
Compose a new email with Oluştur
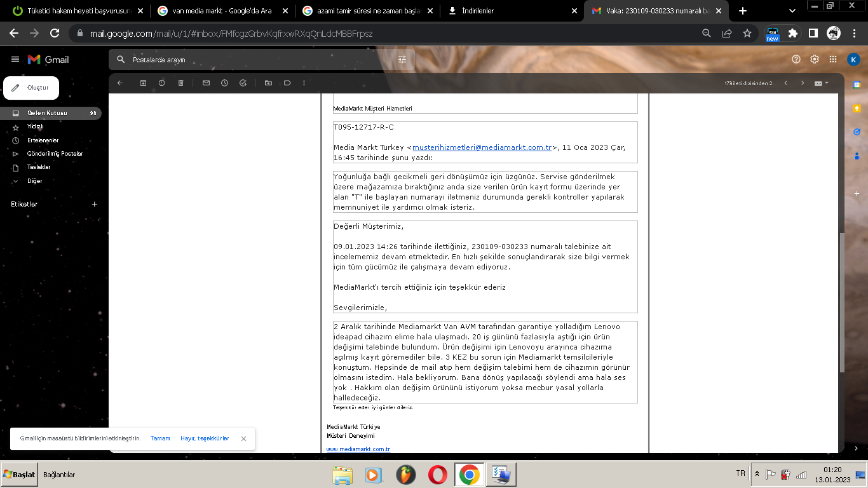point(31,88)
